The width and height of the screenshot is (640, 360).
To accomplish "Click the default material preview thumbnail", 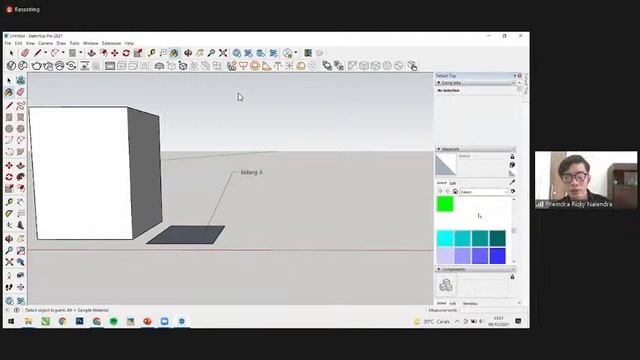I will [x=446, y=164].
